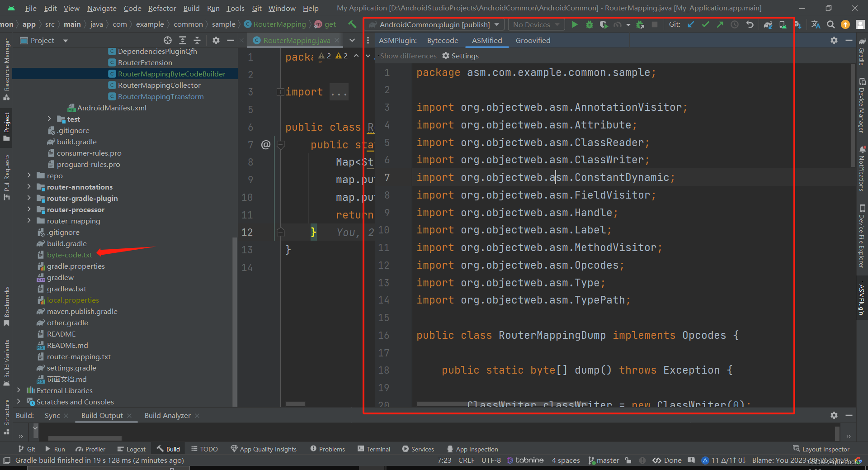Expand the repo folder
This screenshot has width=868, height=470.
point(29,176)
